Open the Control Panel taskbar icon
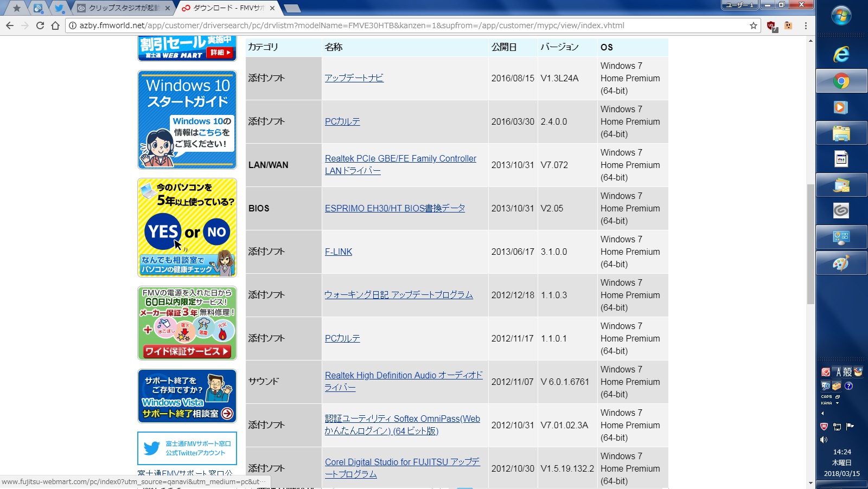The image size is (868, 489). (841, 237)
